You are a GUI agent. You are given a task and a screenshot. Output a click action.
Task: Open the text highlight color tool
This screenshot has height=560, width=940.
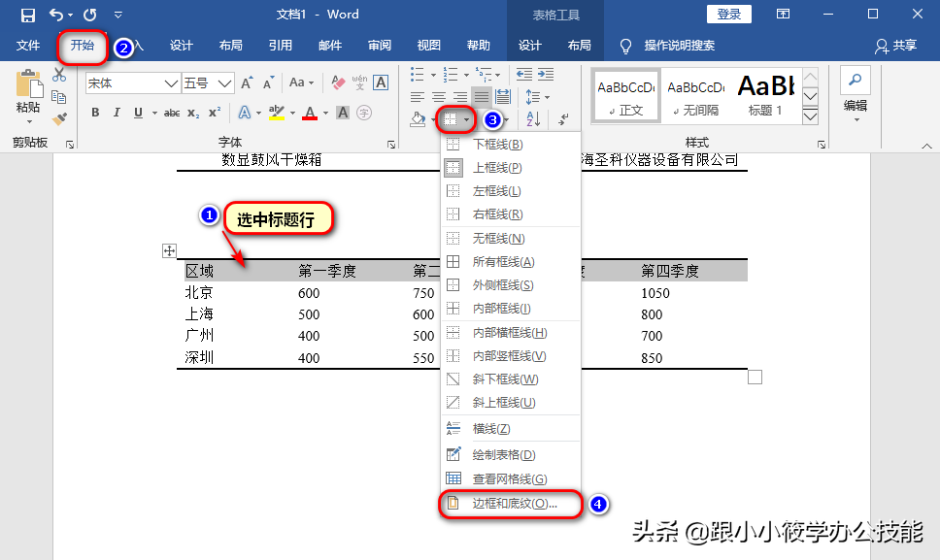click(276, 114)
